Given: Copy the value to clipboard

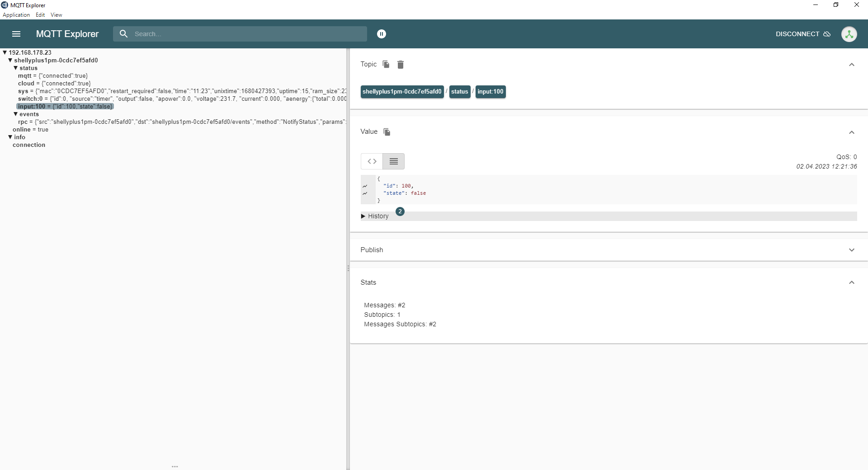Looking at the screenshot, I should point(387,132).
